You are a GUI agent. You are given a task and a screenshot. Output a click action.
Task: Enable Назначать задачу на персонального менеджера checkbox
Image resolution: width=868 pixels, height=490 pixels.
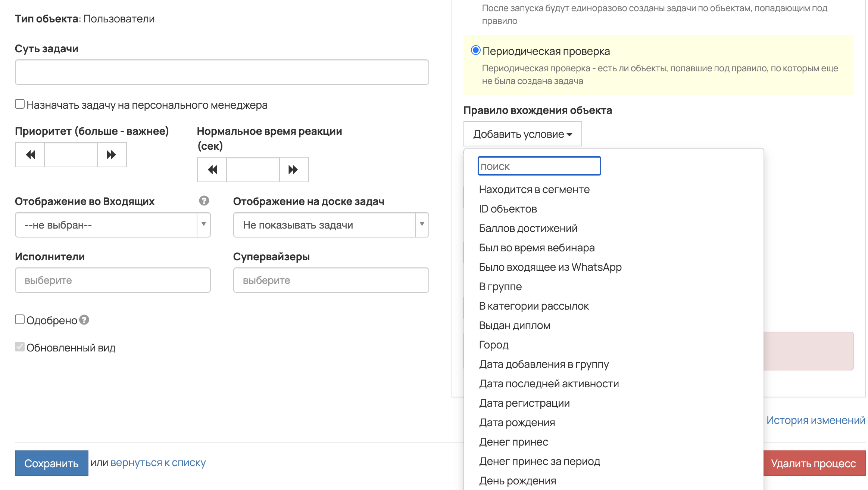point(20,104)
